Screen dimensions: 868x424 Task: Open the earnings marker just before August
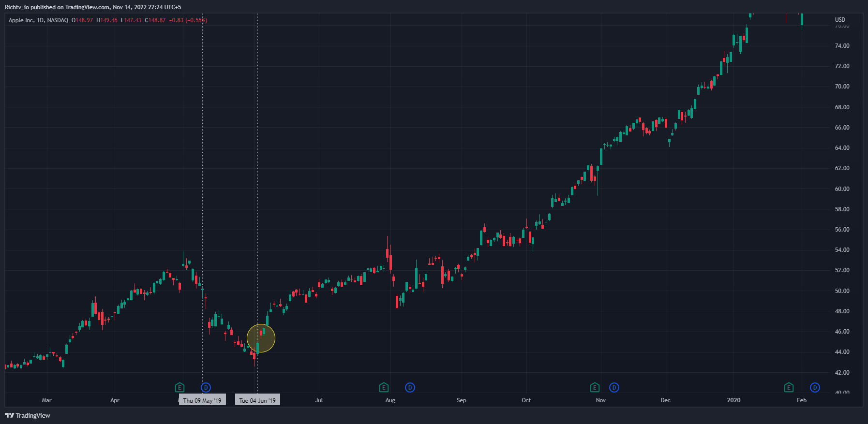[384, 387]
